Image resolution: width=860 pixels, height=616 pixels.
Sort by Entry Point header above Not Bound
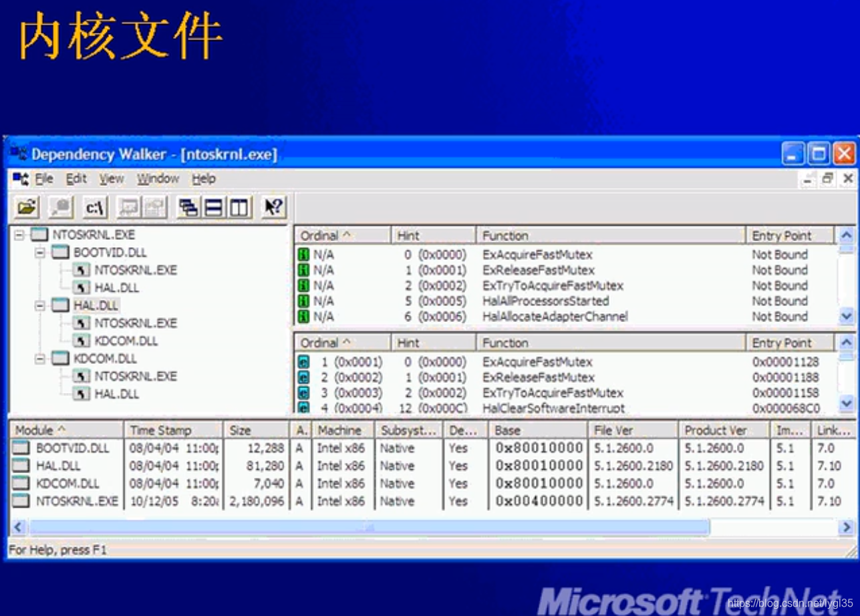pos(790,235)
